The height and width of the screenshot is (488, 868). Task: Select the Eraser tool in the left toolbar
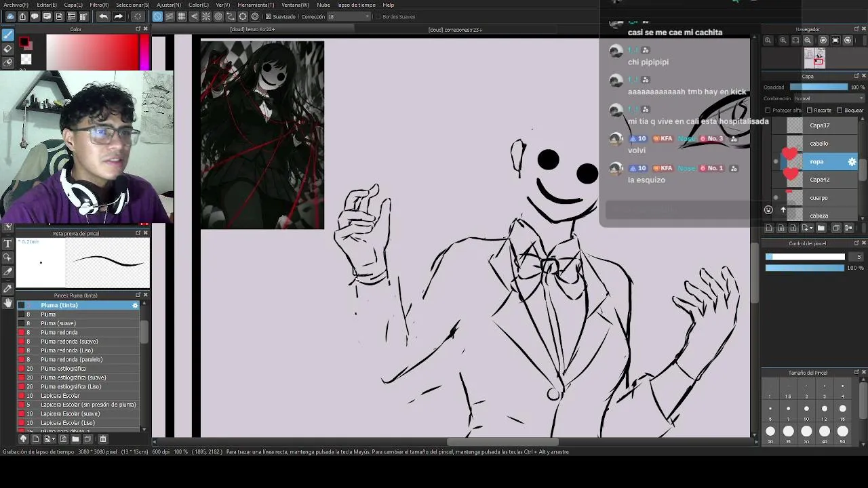tap(8, 49)
